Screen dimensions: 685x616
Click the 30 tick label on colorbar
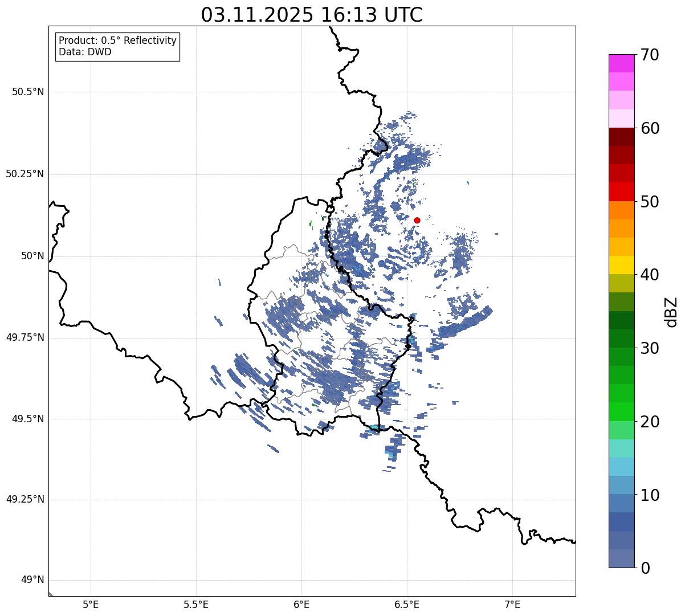point(649,348)
